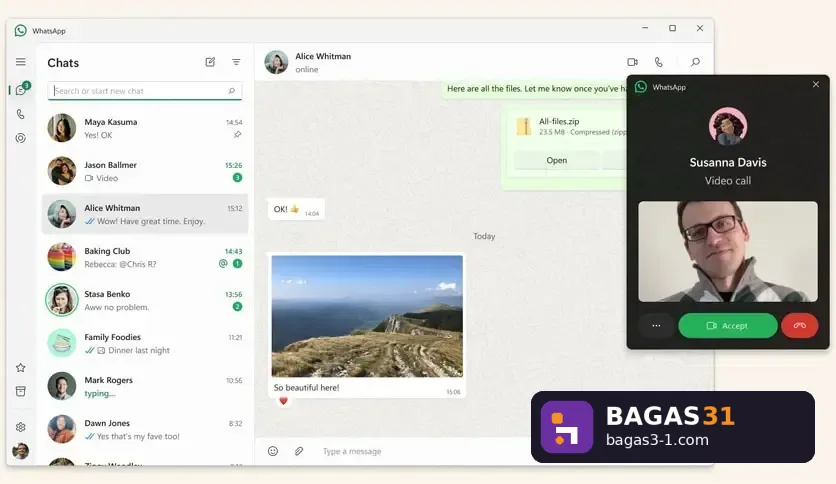836x484 pixels.
Task: Click the Today date divider label
Action: 484,236
